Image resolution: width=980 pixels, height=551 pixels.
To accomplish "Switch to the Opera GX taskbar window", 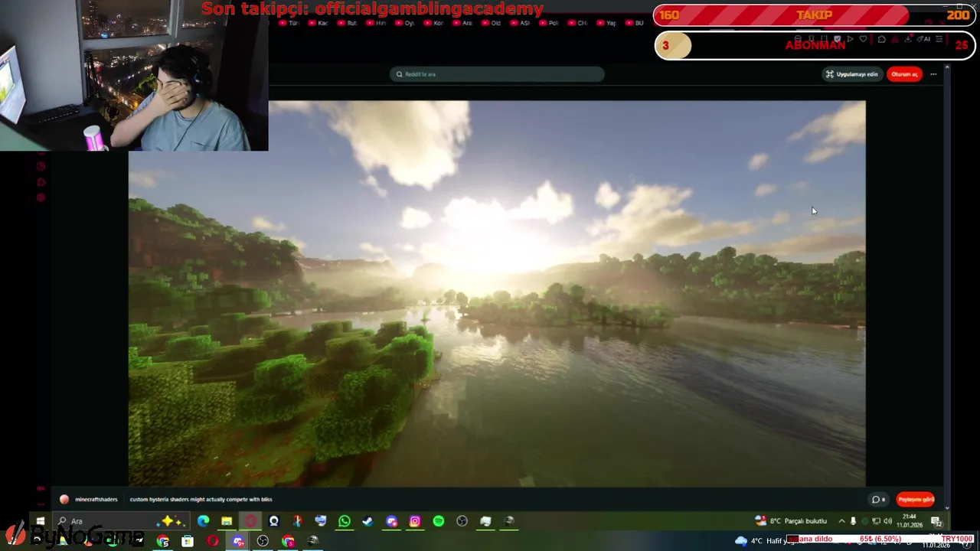I will coord(250,521).
